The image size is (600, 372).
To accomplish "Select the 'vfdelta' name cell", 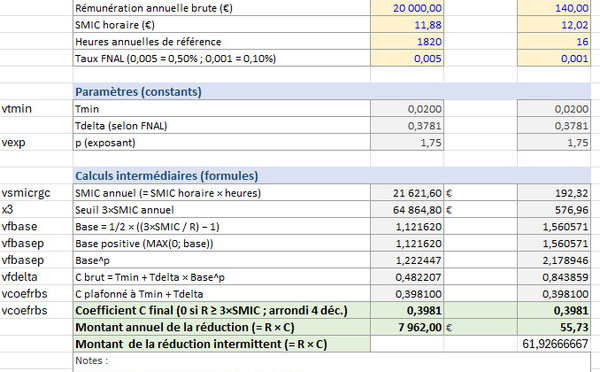I will (36, 277).
